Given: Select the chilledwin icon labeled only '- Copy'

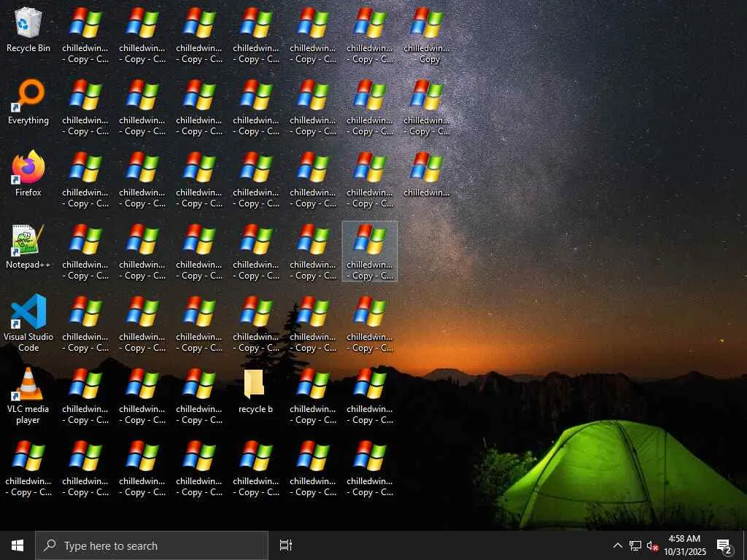Looking at the screenshot, I should (426, 36).
